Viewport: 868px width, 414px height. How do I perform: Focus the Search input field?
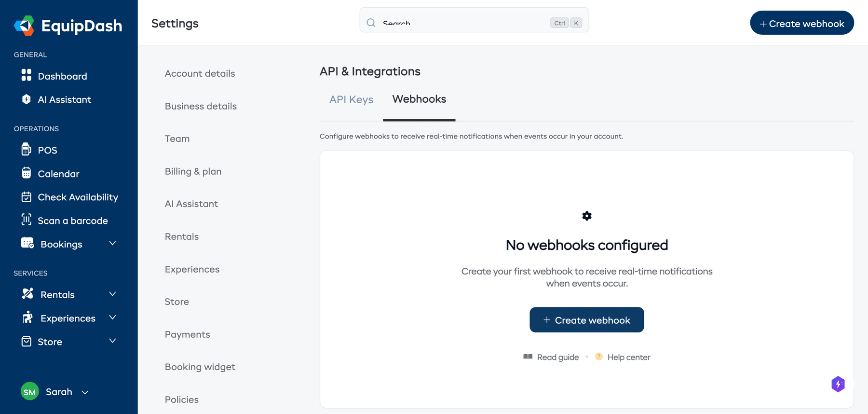474,20
